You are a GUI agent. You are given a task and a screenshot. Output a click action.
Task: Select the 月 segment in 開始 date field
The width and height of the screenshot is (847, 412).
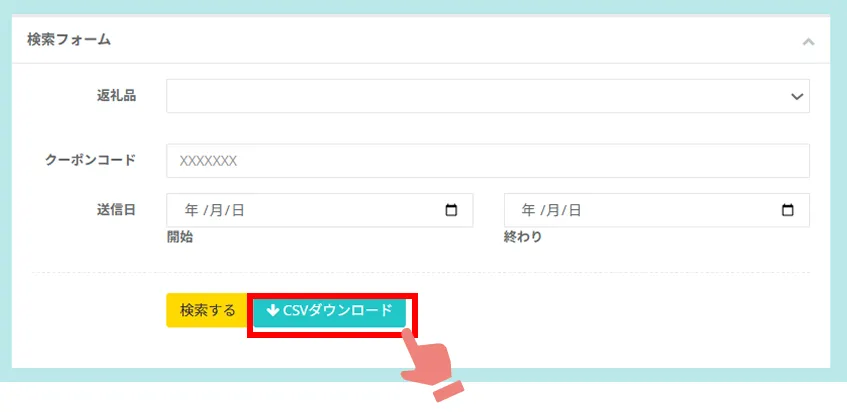[x=217, y=210]
